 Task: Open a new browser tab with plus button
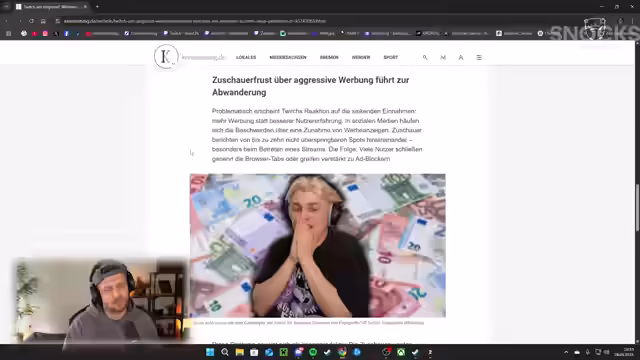pos(97,7)
